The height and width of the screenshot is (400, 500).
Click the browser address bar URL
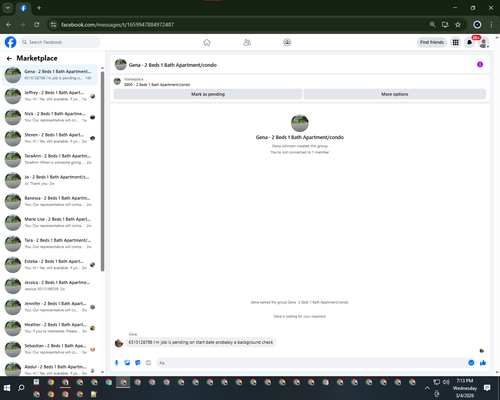[x=117, y=25]
